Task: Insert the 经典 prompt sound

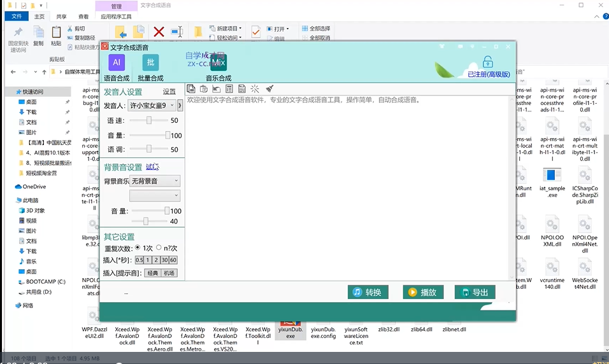Action: point(152,273)
